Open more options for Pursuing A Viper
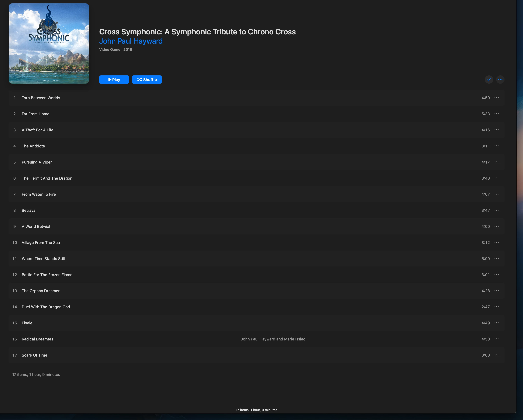 497,162
